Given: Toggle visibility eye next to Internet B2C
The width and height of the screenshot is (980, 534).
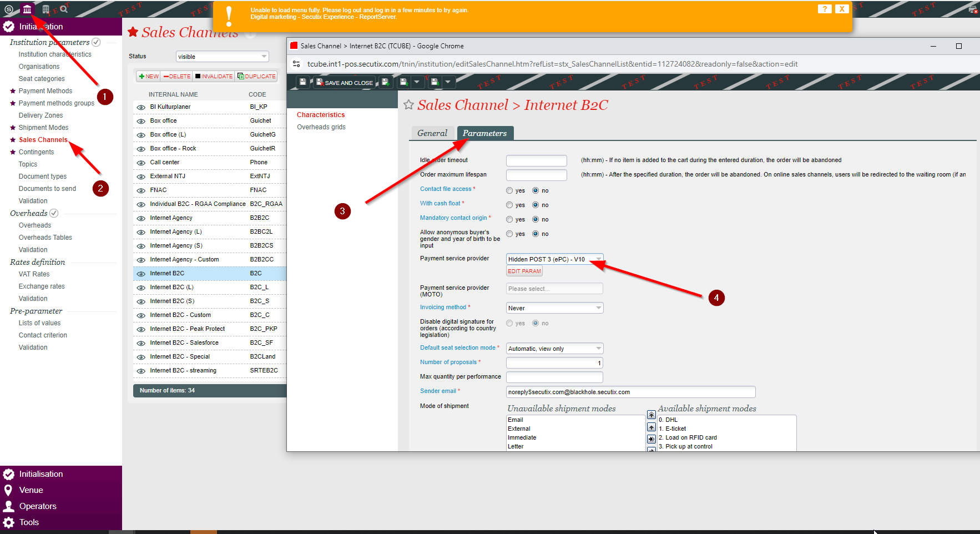Looking at the screenshot, I should pos(140,273).
